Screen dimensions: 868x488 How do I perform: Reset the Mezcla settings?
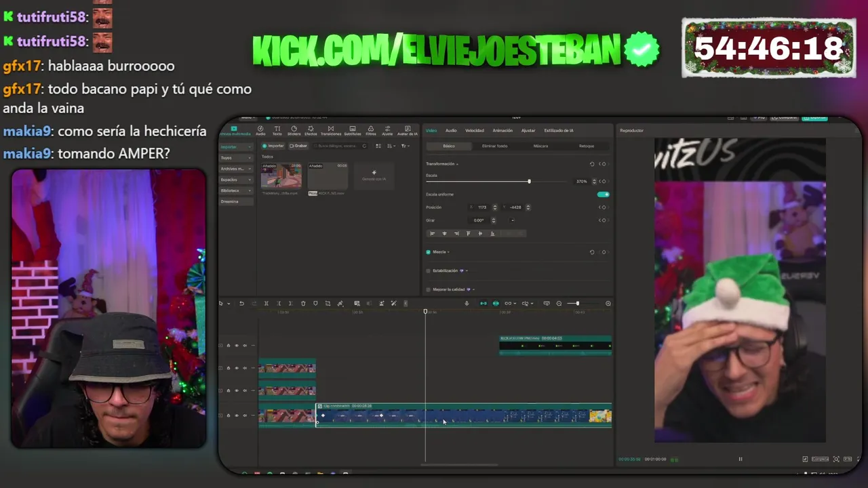592,252
